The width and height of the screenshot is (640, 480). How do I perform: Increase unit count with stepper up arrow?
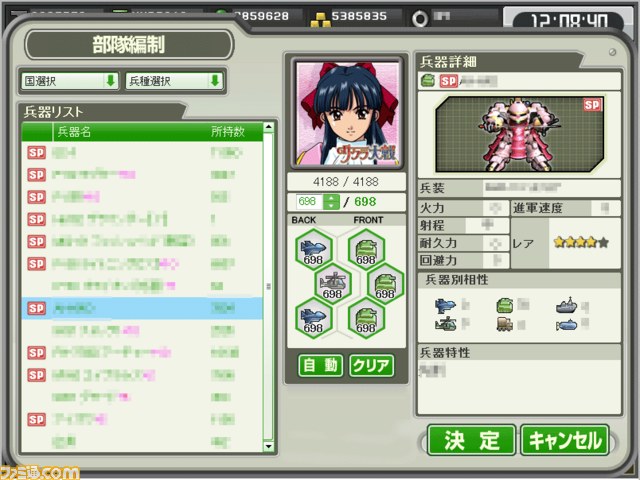[331, 198]
